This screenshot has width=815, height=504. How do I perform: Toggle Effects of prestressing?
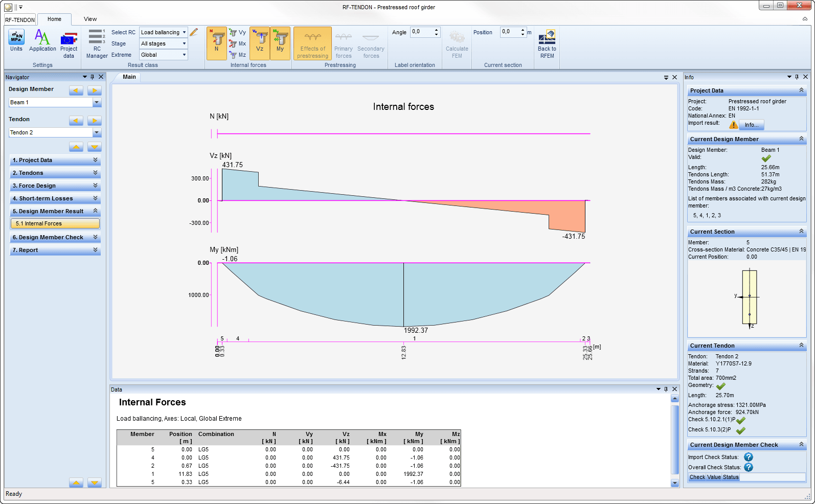(x=313, y=43)
